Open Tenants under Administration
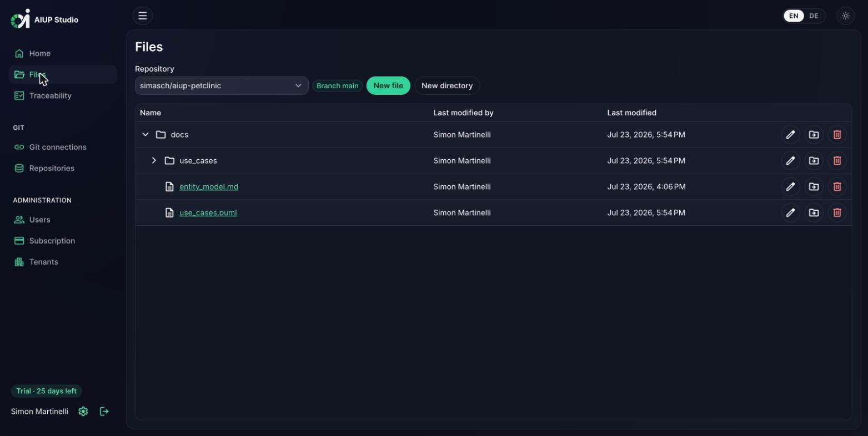The height and width of the screenshot is (436, 868). pos(63,262)
